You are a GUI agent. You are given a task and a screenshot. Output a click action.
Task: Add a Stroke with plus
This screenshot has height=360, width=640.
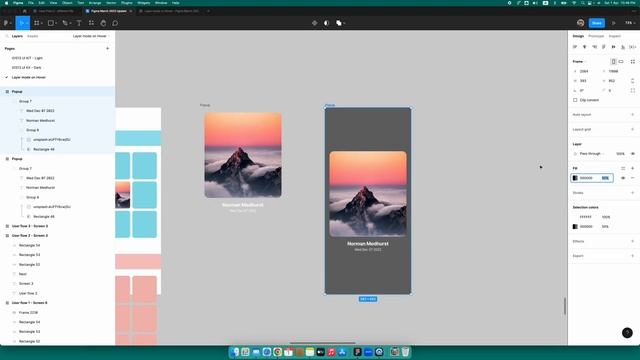point(633,193)
